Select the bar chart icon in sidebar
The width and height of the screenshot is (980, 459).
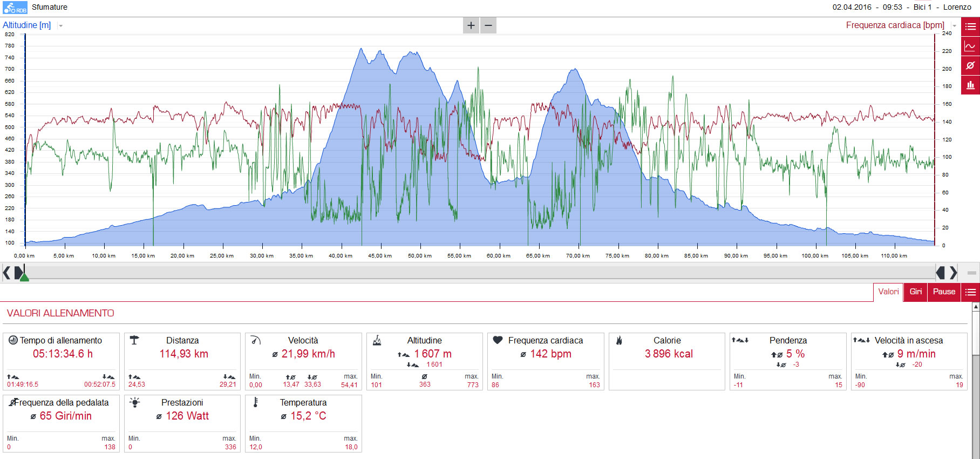[x=970, y=85]
